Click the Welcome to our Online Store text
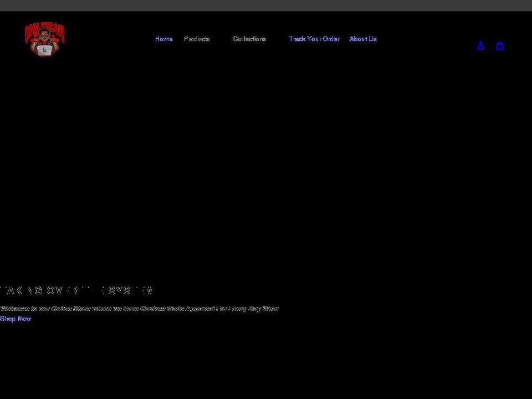This screenshot has height=399, width=532. (140, 309)
